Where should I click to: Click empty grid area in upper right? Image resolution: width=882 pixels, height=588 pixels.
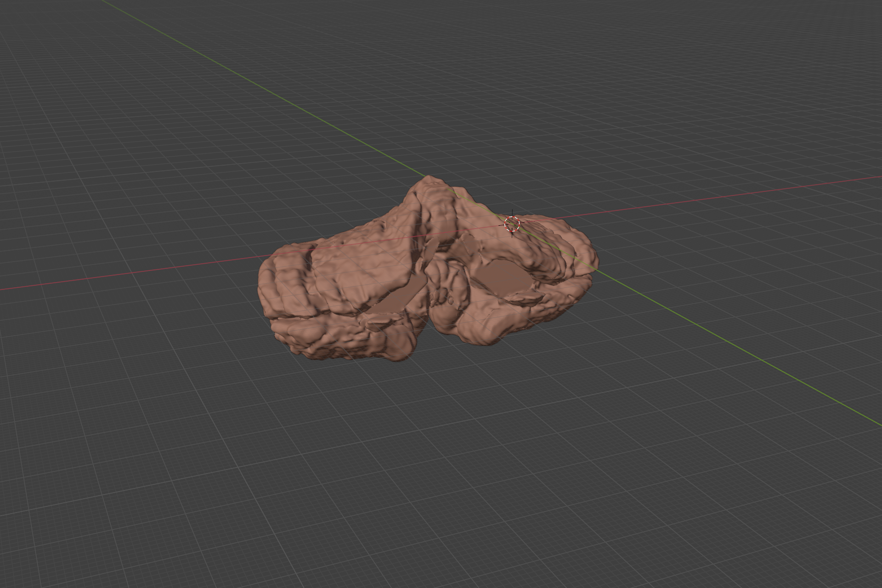pos(735,69)
